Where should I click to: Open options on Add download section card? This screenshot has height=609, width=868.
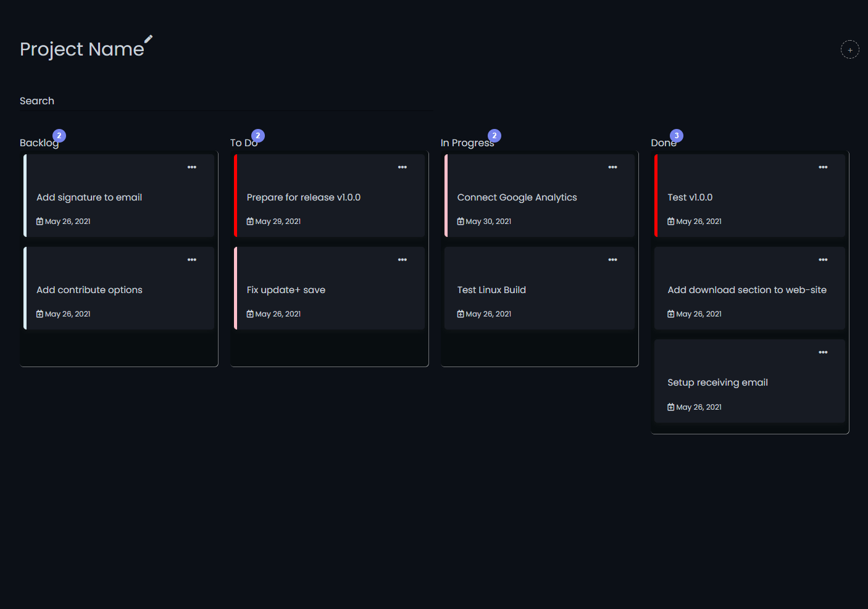(x=823, y=260)
